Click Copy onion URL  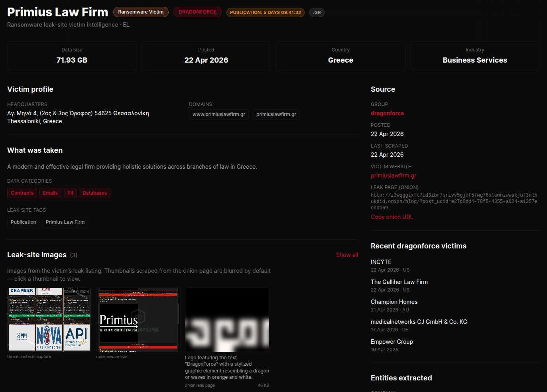click(x=392, y=217)
